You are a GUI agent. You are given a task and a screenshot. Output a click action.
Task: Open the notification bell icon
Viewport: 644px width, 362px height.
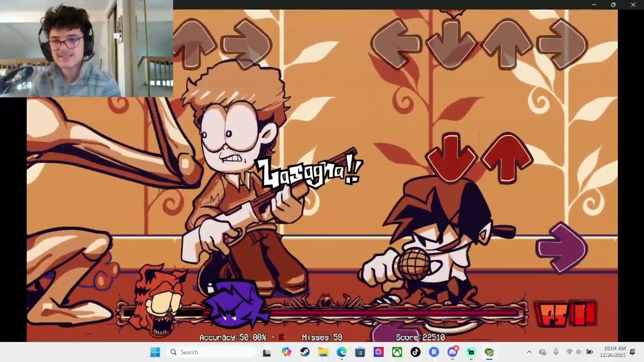tap(633, 352)
